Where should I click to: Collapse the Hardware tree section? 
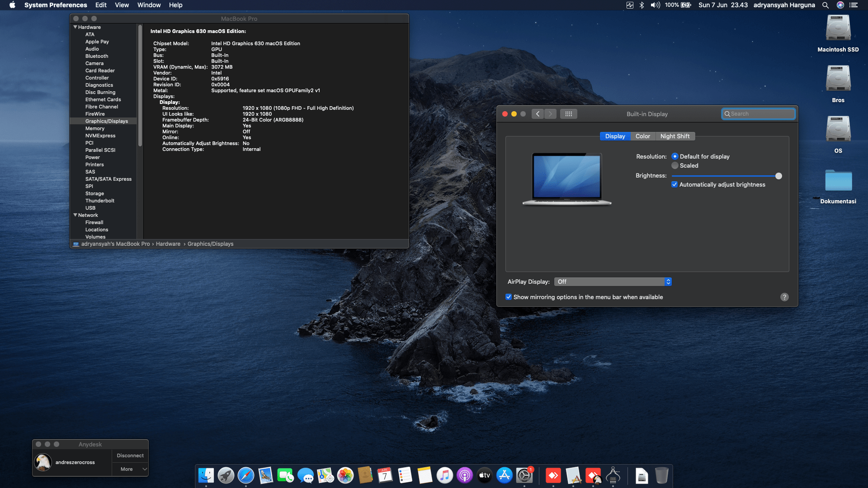75,27
